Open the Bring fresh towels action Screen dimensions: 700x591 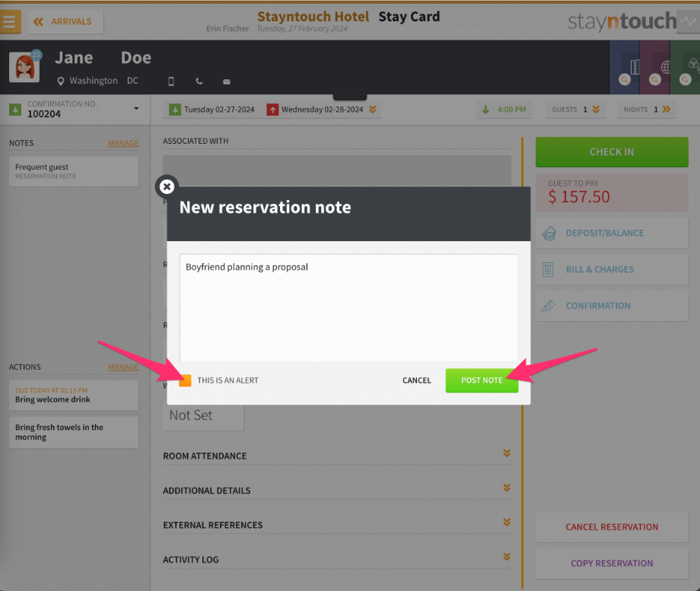(x=74, y=432)
